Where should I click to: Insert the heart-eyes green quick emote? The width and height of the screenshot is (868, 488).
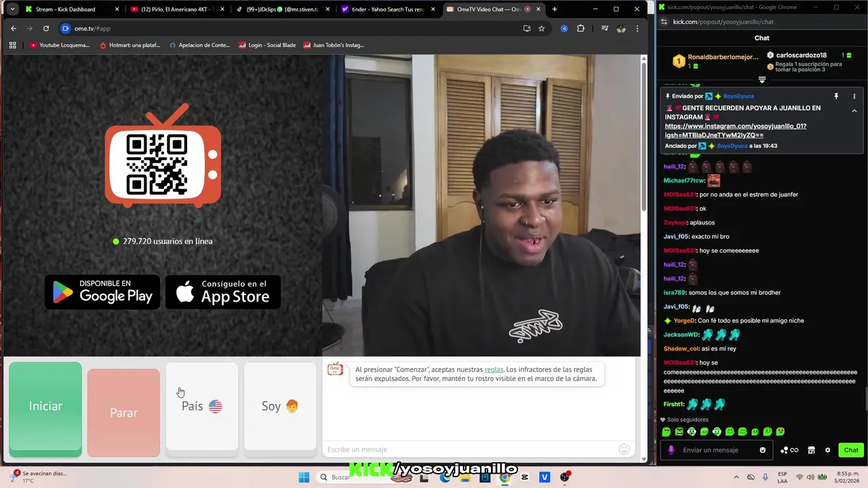click(781, 432)
